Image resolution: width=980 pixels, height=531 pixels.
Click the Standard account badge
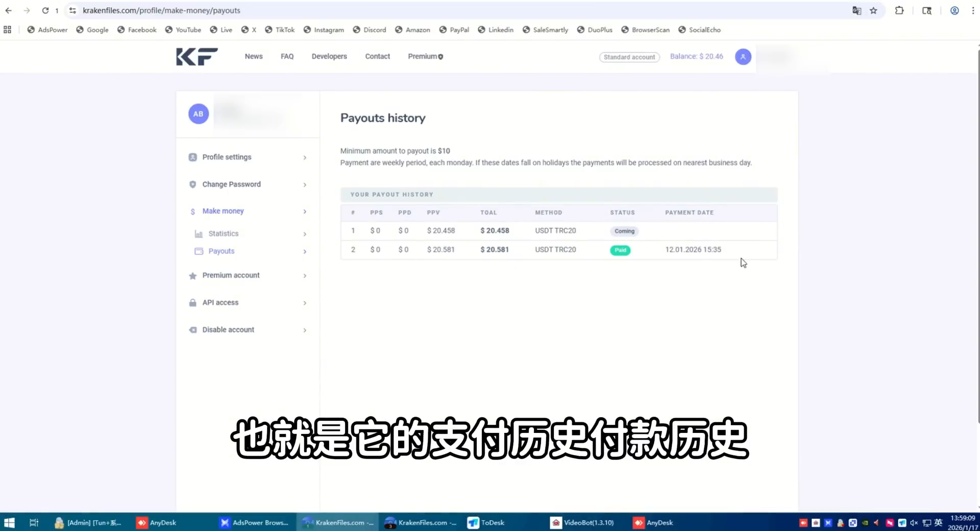pos(629,57)
